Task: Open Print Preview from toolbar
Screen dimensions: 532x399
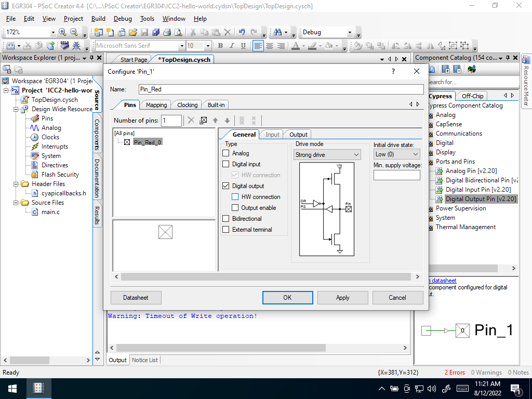Action: coord(178,32)
